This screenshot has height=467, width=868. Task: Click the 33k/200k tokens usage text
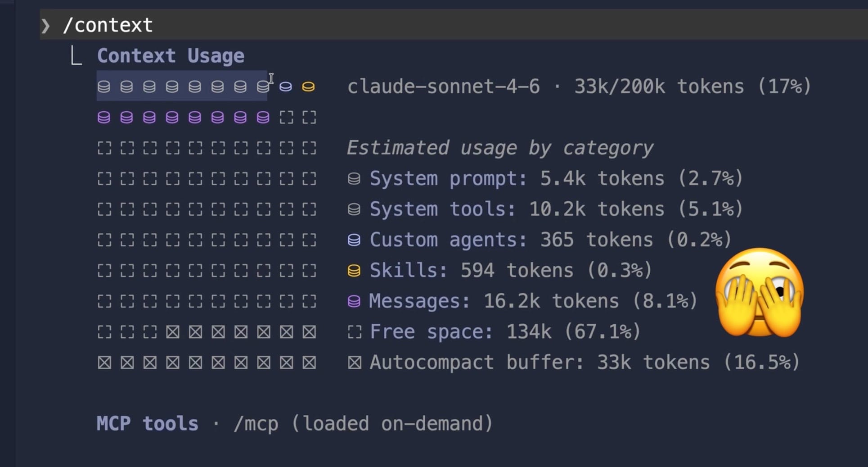click(x=659, y=86)
